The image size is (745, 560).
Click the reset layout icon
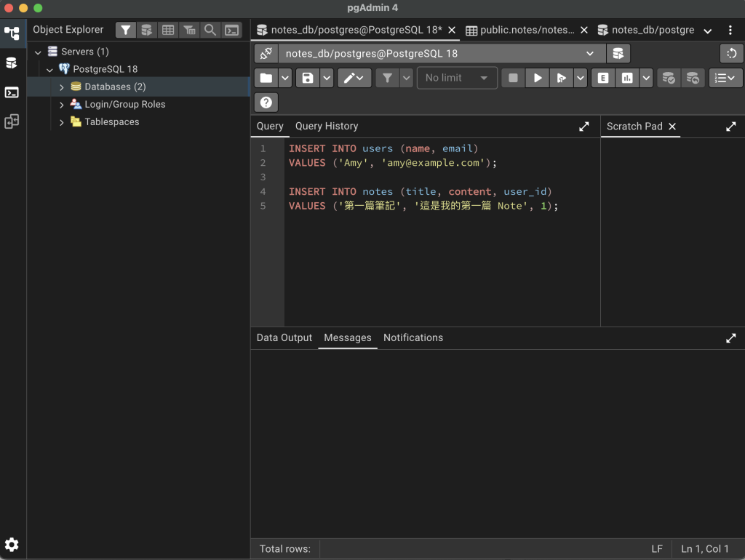pos(732,53)
